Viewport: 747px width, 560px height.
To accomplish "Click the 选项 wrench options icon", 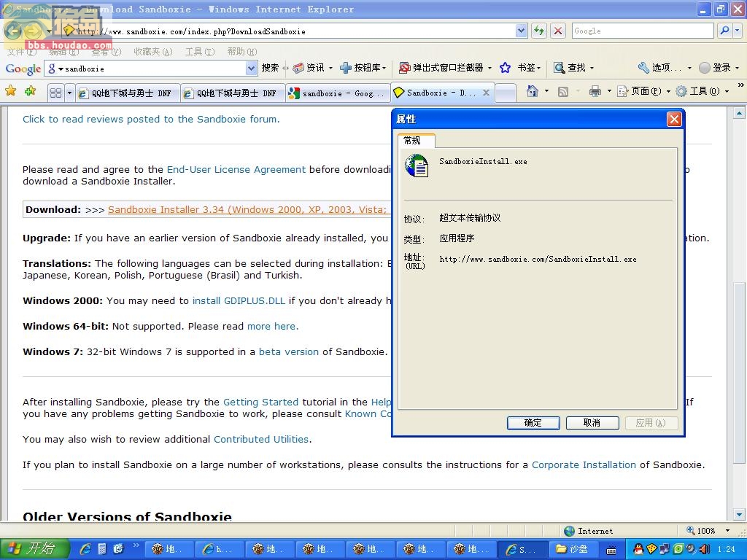I will 643,68.
